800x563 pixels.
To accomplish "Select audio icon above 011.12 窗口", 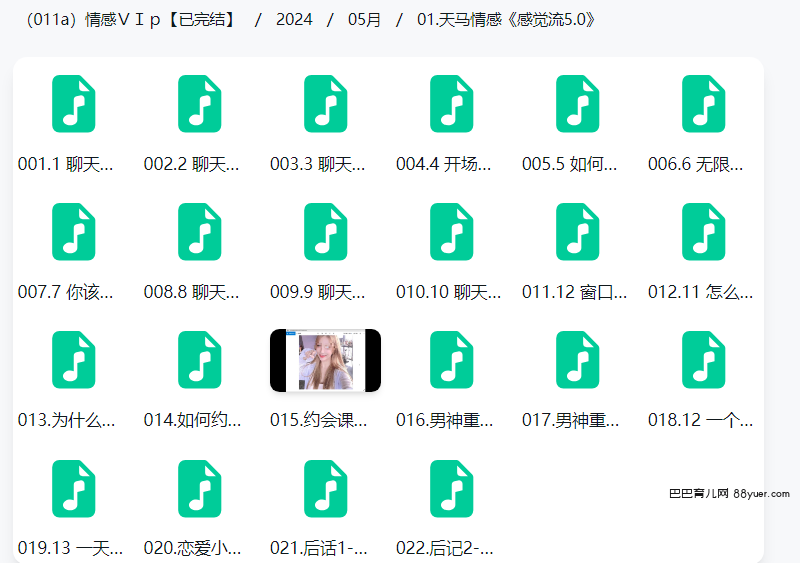I will 578,232.
